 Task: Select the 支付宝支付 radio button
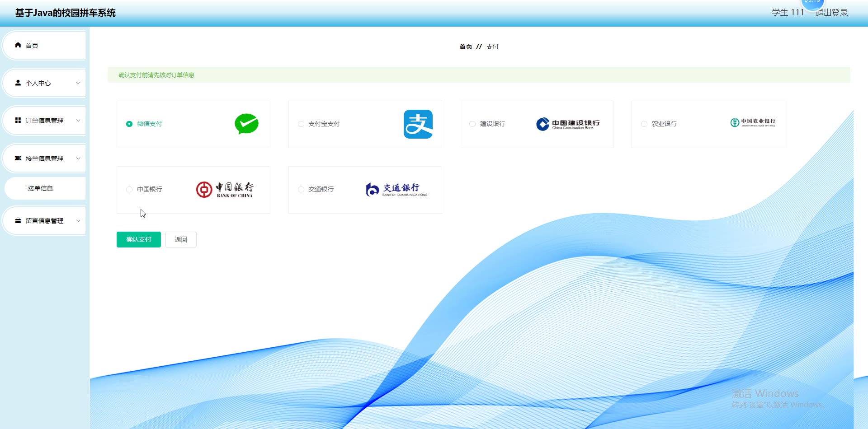tap(301, 124)
